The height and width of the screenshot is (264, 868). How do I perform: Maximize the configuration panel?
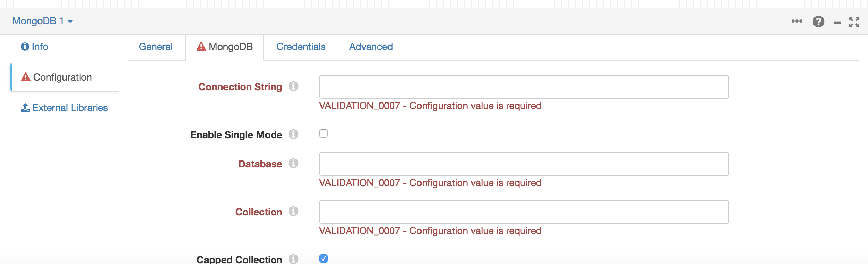pyautogui.click(x=854, y=22)
